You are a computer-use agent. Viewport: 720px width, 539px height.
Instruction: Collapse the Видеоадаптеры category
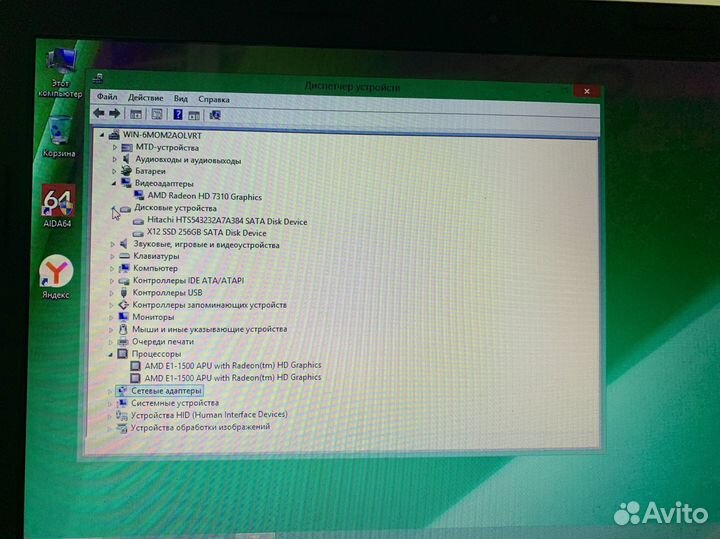[x=114, y=184]
